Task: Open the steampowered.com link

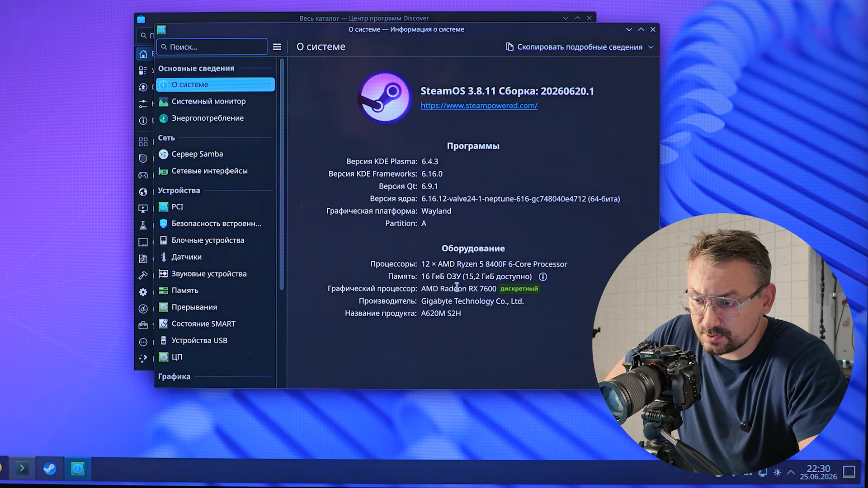Action: point(479,106)
